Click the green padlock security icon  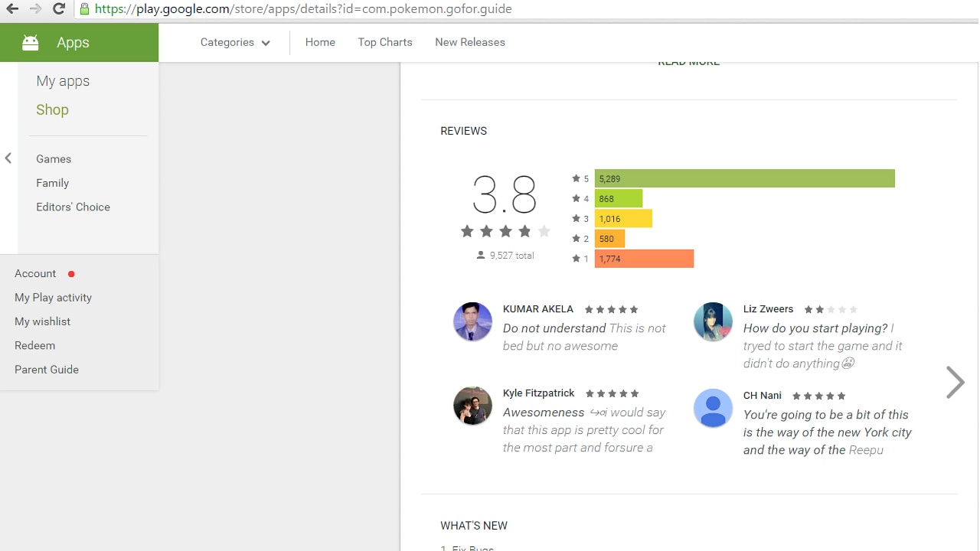(84, 9)
